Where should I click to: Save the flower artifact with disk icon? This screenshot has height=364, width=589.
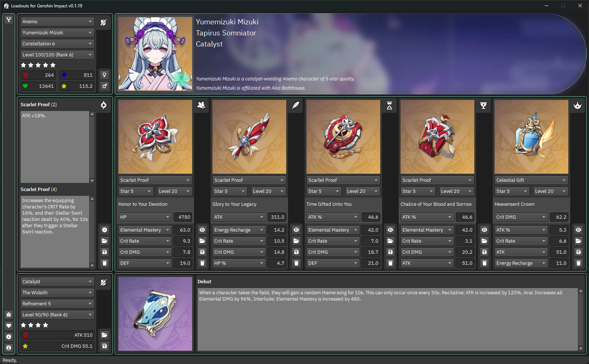(x=202, y=252)
